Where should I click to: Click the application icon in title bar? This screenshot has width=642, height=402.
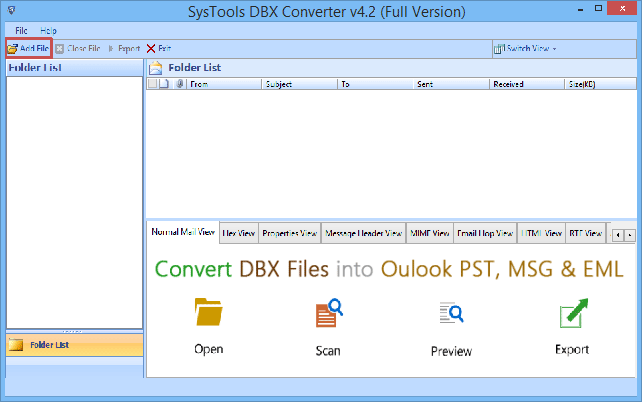point(11,10)
